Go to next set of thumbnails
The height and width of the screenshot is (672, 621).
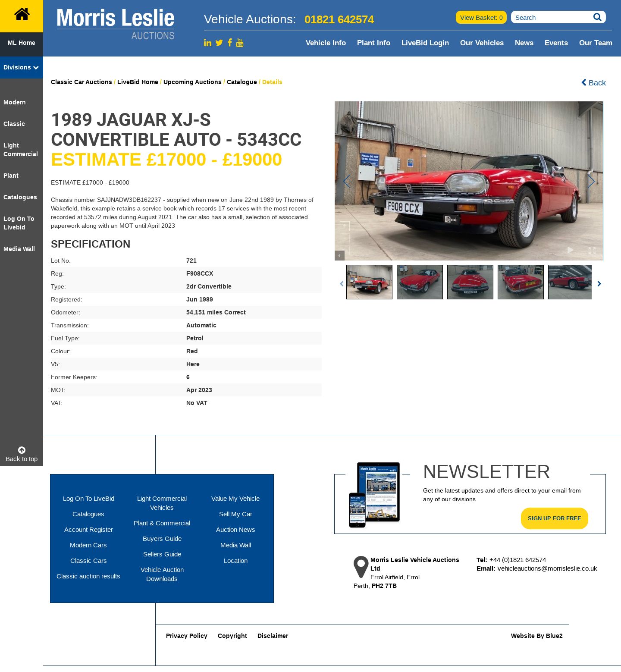(599, 283)
